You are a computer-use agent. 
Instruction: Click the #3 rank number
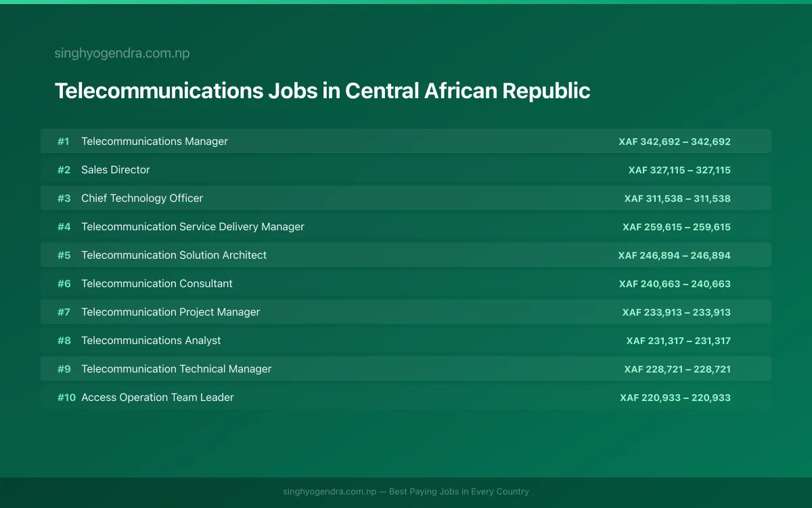pos(64,198)
